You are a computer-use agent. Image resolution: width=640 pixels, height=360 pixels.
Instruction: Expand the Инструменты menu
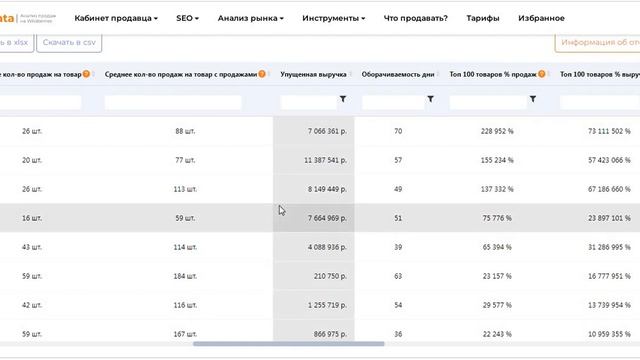333,18
